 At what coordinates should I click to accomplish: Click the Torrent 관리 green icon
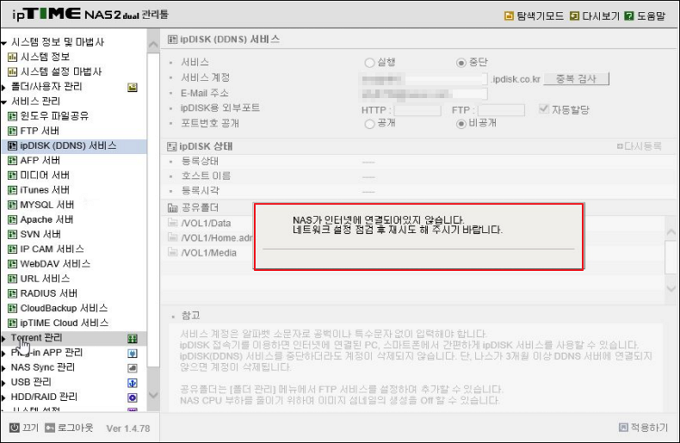[132, 339]
